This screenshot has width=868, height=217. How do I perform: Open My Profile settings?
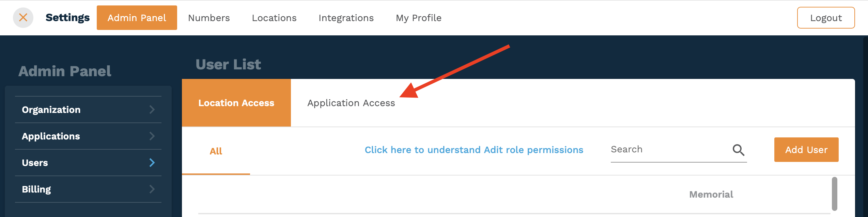419,18
